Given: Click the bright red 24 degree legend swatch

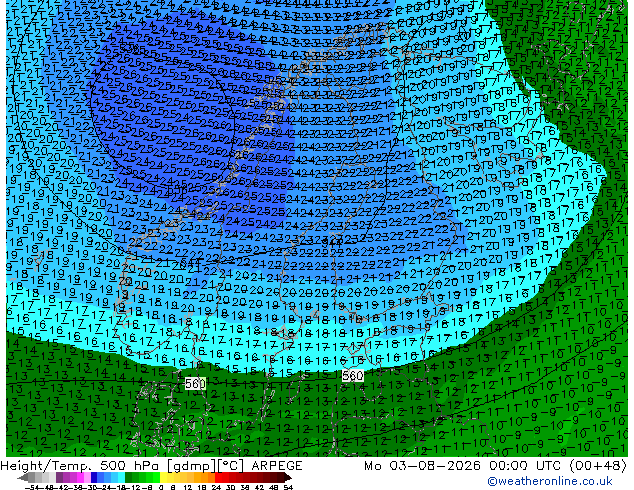Looking at the screenshot, I should [x=218, y=478].
